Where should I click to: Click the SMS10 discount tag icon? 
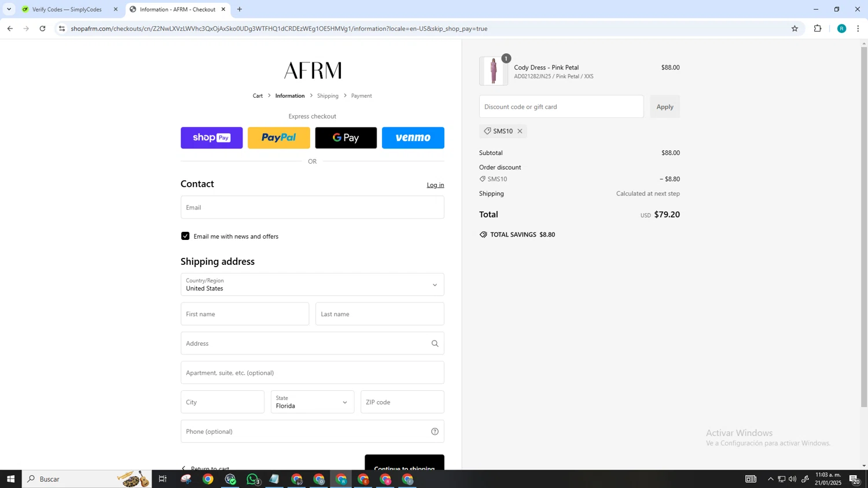(487, 131)
